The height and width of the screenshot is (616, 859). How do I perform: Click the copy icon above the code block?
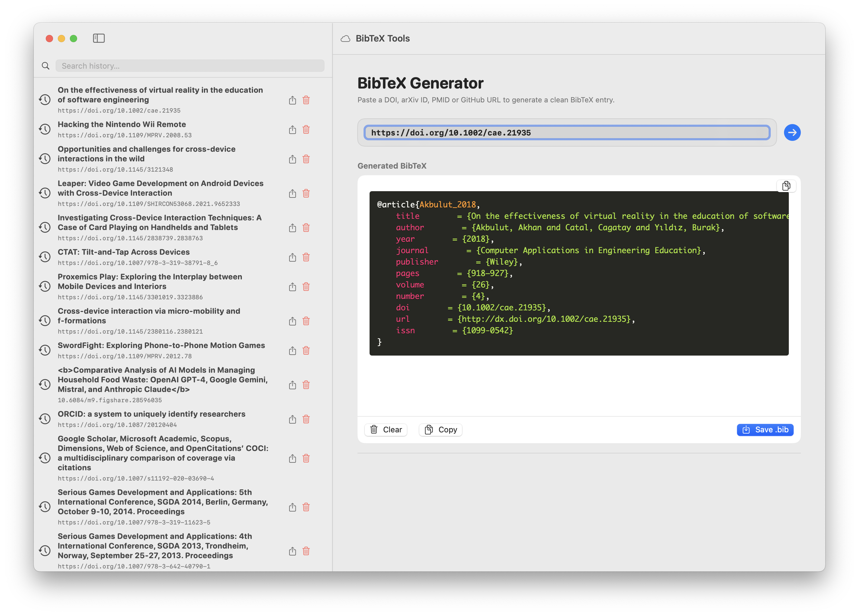point(786,186)
